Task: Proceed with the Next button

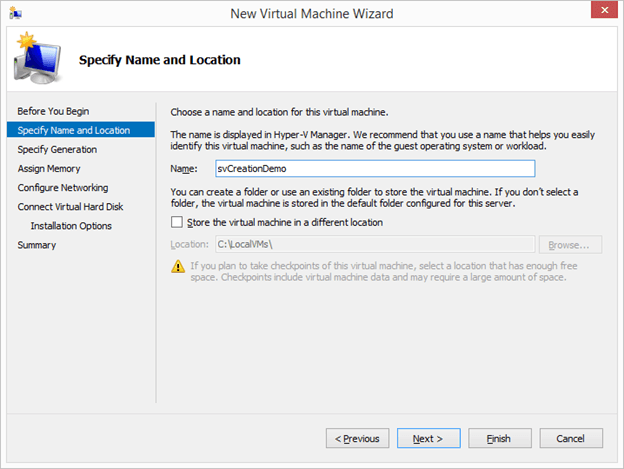Action: tap(428, 438)
